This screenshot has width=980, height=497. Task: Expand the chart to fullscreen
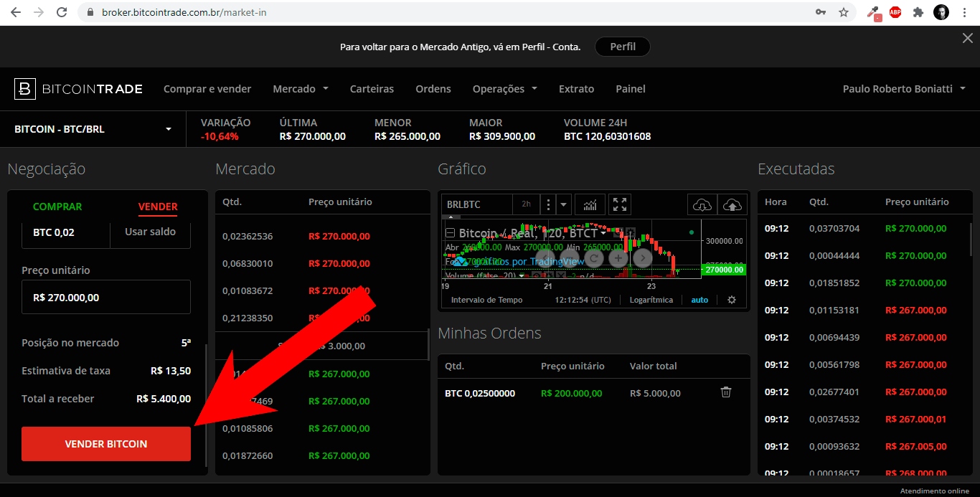point(619,204)
